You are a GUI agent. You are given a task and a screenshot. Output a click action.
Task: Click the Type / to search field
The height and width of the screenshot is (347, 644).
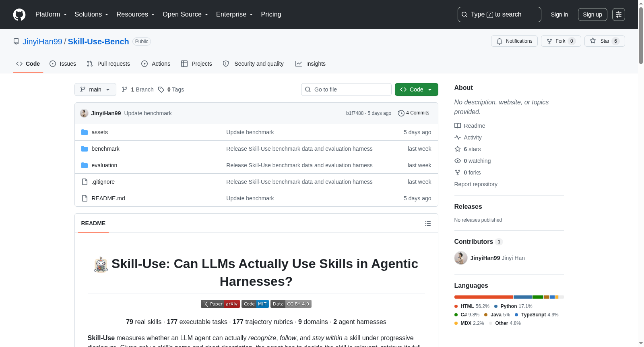coord(500,15)
